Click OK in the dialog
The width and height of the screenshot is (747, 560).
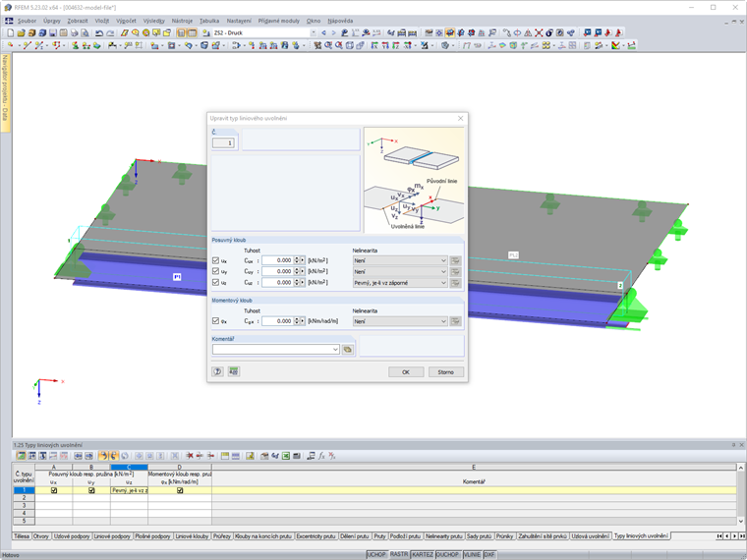coord(405,372)
